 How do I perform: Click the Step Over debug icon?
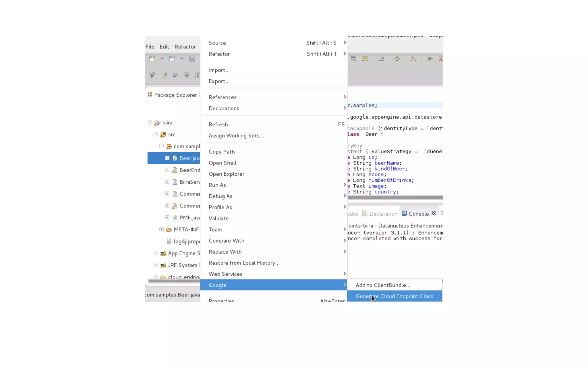click(x=397, y=59)
